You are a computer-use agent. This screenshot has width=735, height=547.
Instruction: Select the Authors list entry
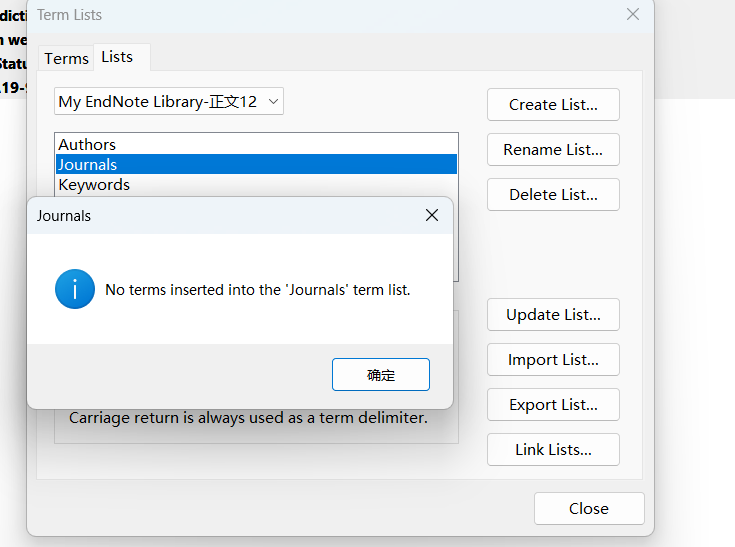256,144
